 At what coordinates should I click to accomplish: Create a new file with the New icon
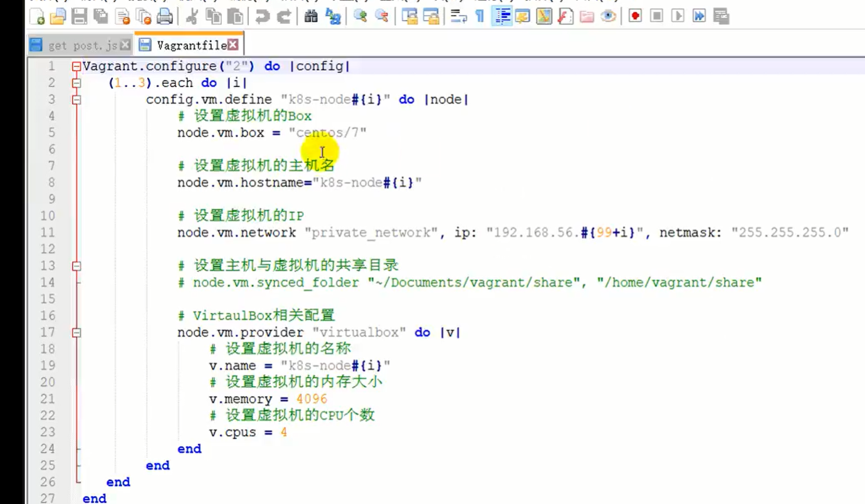pyautogui.click(x=36, y=16)
